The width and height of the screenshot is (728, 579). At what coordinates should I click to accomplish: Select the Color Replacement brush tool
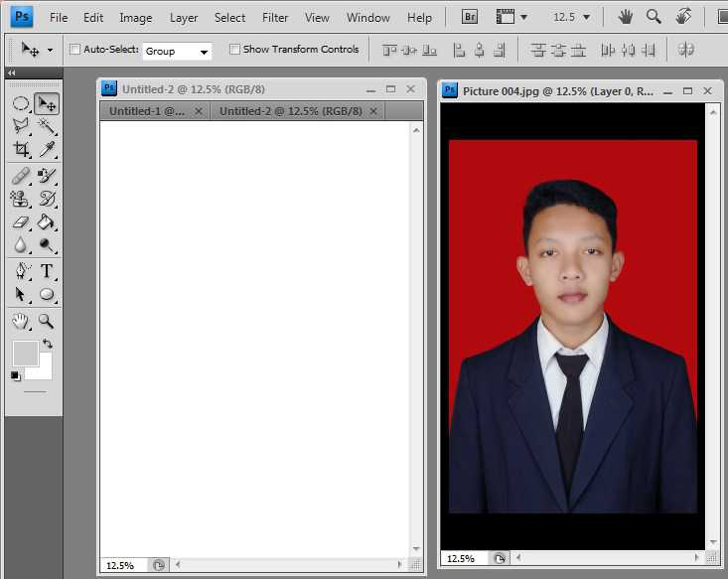coord(47,176)
